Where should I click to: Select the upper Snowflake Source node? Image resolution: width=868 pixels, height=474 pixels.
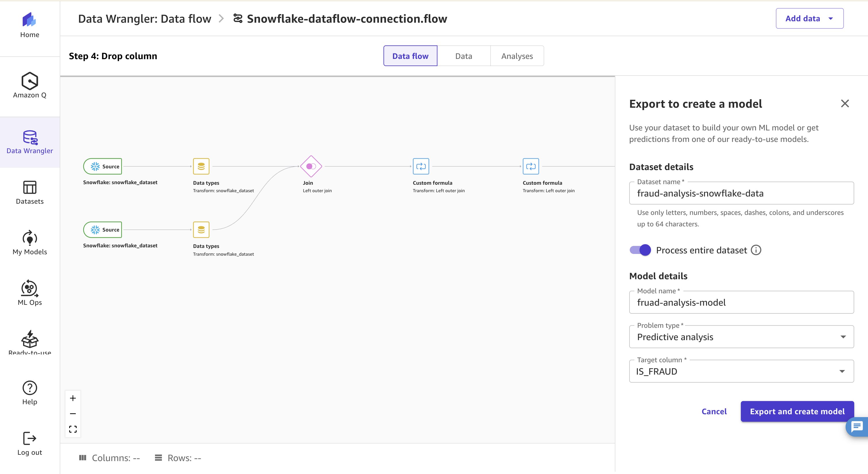pyautogui.click(x=103, y=166)
